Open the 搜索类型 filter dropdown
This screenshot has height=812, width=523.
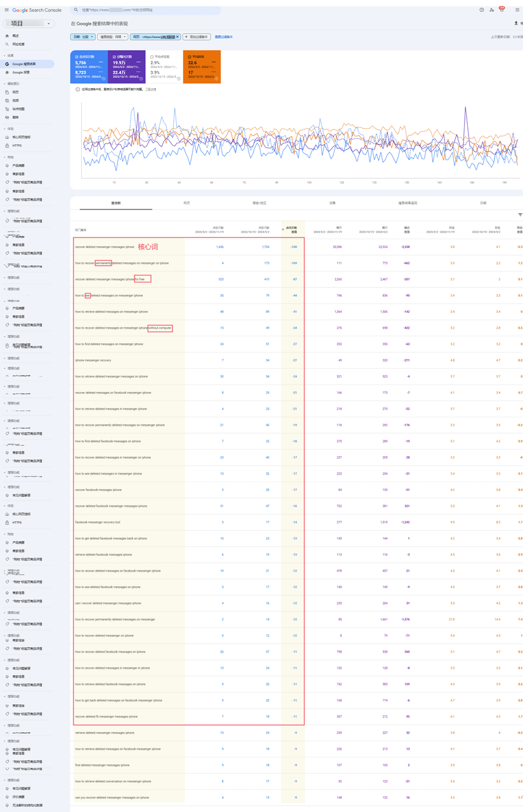coord(112,37)
